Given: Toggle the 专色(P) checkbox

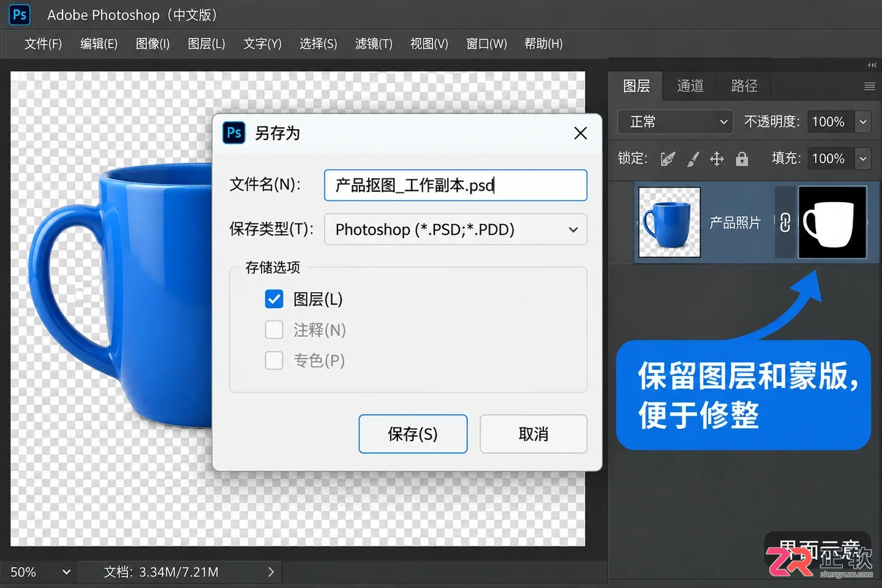Looking at the screenshot, I should pos(274,360).
